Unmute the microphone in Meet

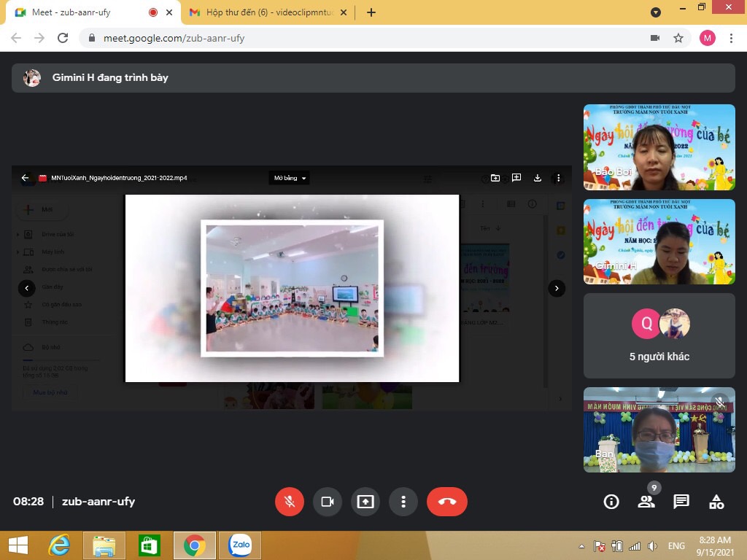pos(289,502)
